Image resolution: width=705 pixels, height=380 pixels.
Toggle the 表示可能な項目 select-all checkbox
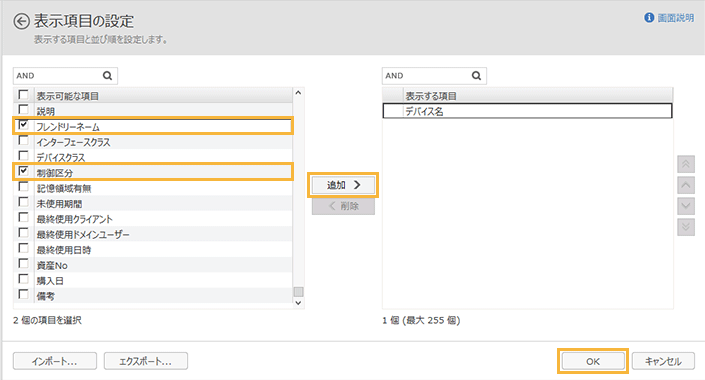point(23,95)
